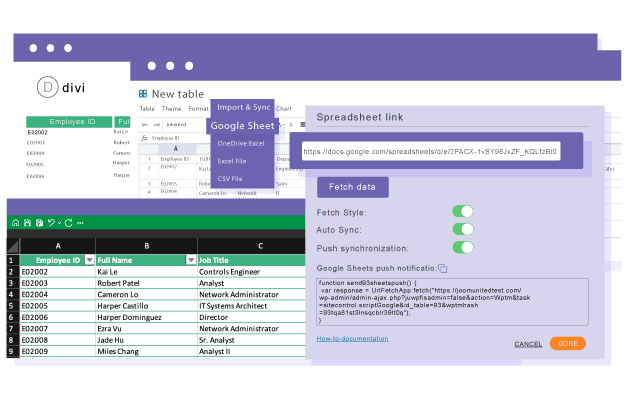Open the Chart menu
Image resolution: width=630 pixels, height=396 pixels.
click(284, 109)
